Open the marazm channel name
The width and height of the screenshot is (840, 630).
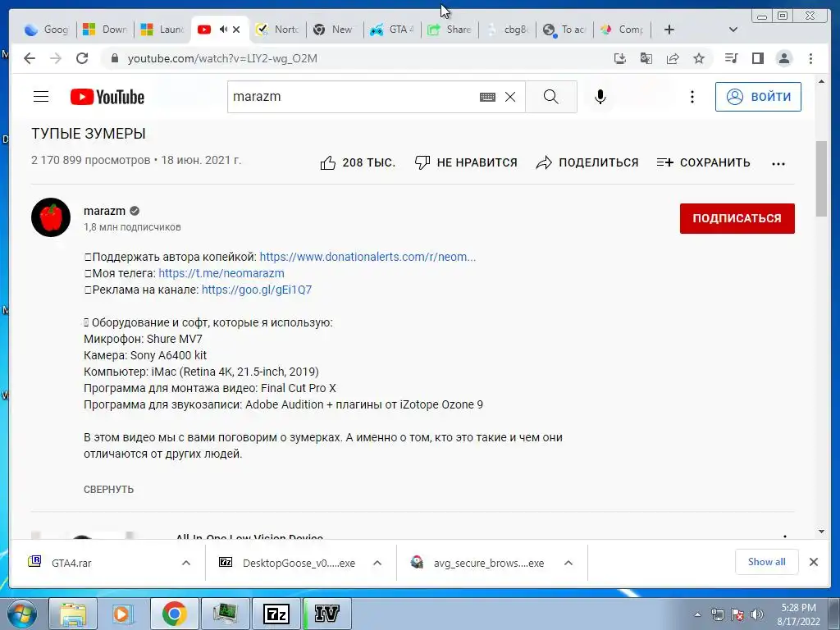(104, 211)
